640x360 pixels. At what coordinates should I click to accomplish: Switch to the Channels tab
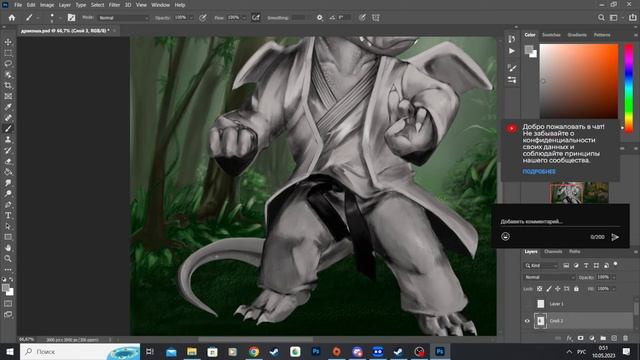pyautogui.click(x=553, y=252)
